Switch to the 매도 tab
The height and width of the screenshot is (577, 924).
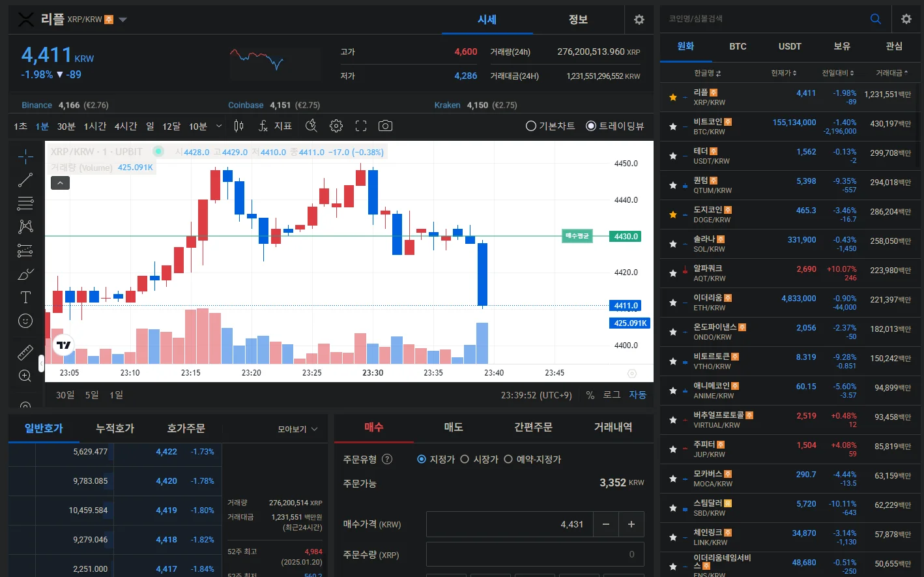pos(454,427)
